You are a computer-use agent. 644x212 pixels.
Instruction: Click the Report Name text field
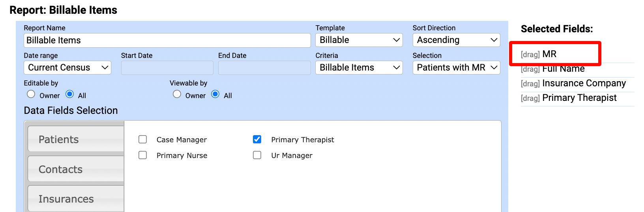[167, 40]
